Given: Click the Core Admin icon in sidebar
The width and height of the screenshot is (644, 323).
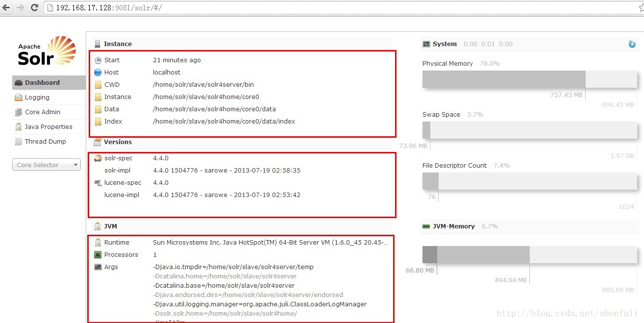Looking at the screenshot, I should tap(19, 112).
